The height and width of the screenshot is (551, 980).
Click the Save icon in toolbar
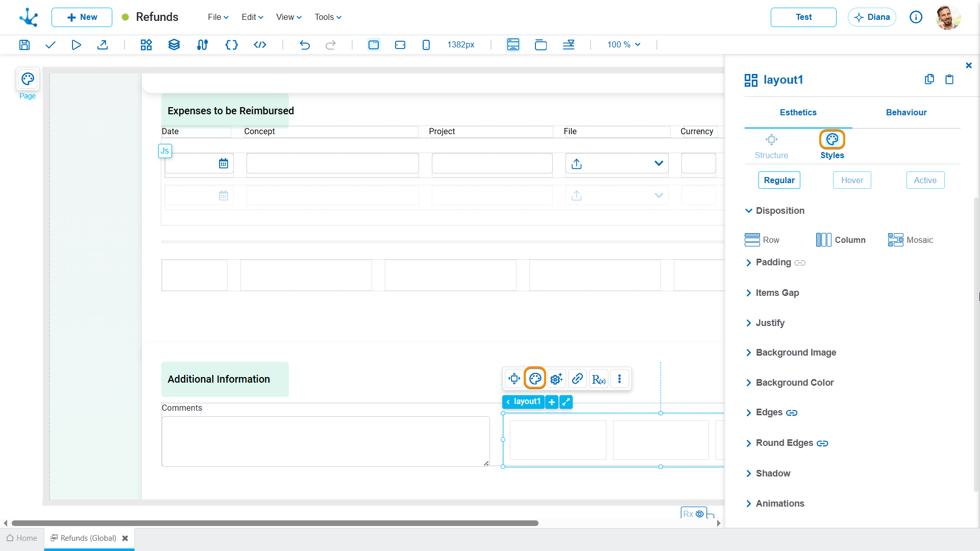[24, 45]
